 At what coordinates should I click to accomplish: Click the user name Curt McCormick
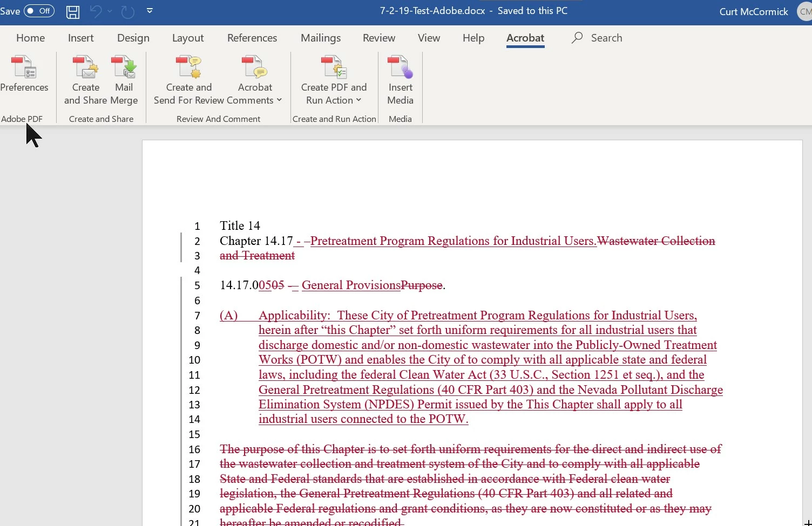tap(754, 11)
